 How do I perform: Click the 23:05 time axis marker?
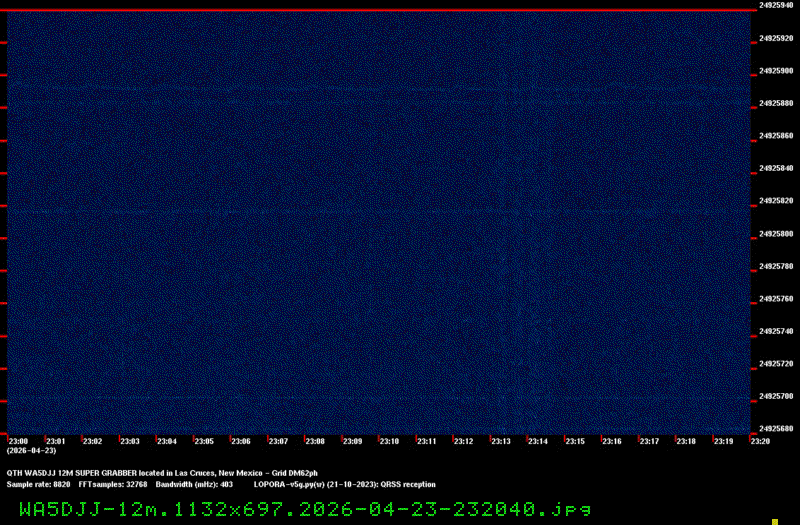[204, 441]
